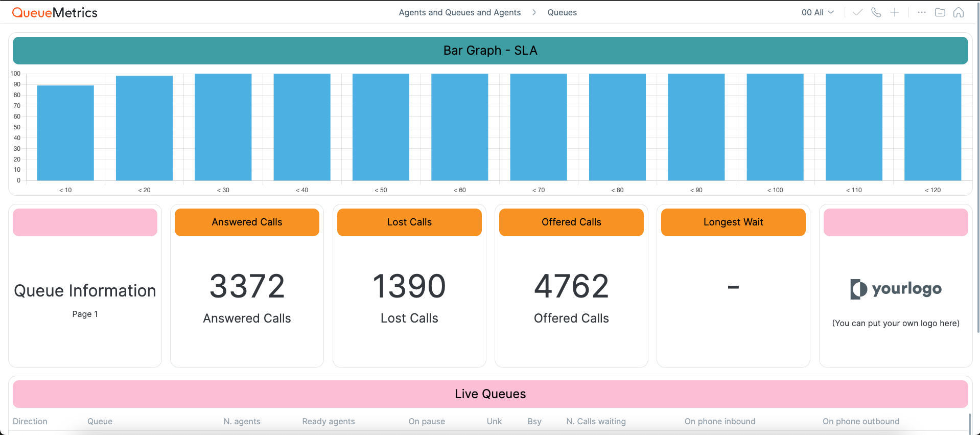Click the < 120 SLA bar
980x435 pixels.
coord(933,127)
